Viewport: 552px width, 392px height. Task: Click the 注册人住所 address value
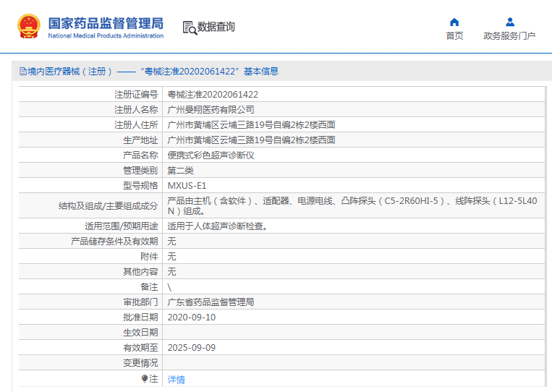point(251,125)
